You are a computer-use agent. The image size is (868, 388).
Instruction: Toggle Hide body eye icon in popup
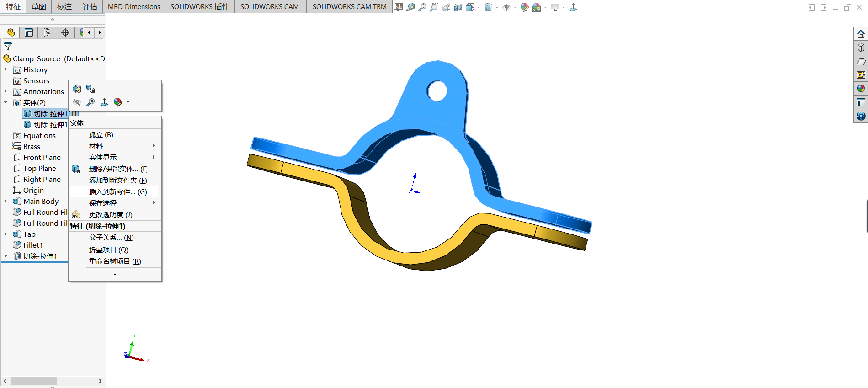click(x=77, y=102)
